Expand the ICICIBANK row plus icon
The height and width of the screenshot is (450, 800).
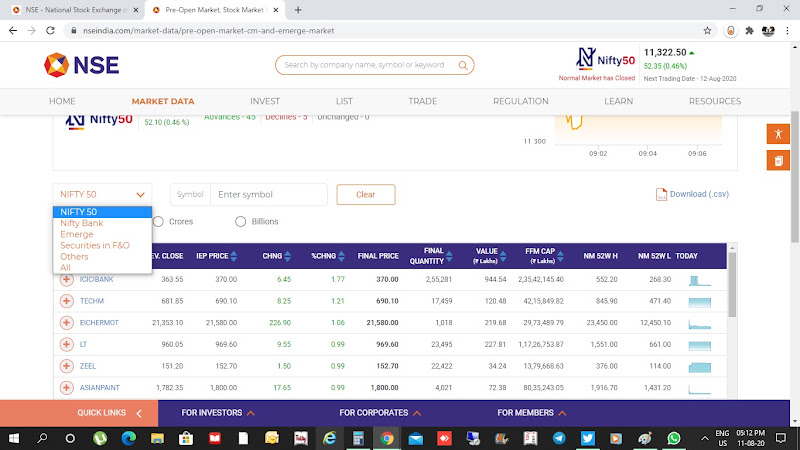66,279
